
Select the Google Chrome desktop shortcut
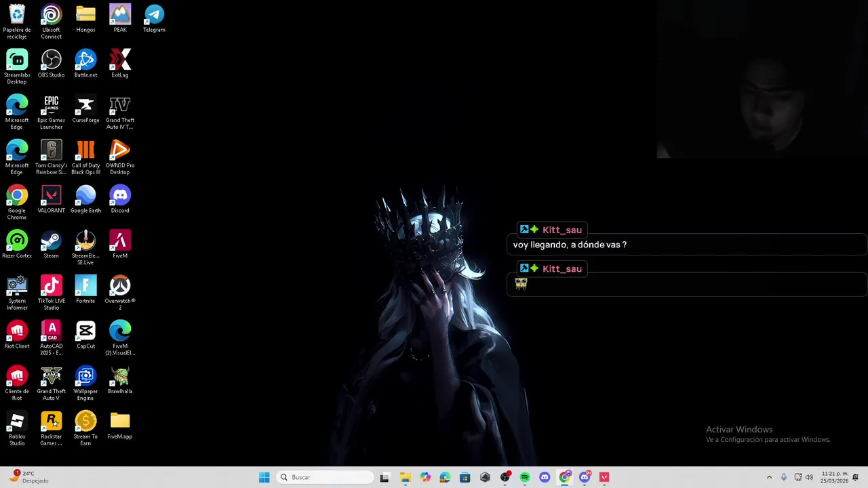pyautogui.click(x=17, y=203)
